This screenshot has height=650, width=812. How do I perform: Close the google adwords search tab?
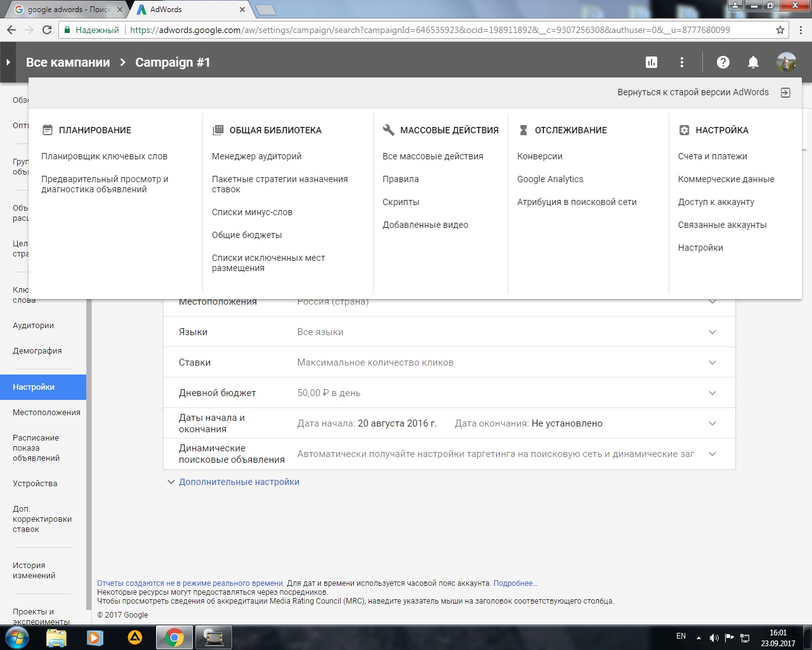pos(120,10)
